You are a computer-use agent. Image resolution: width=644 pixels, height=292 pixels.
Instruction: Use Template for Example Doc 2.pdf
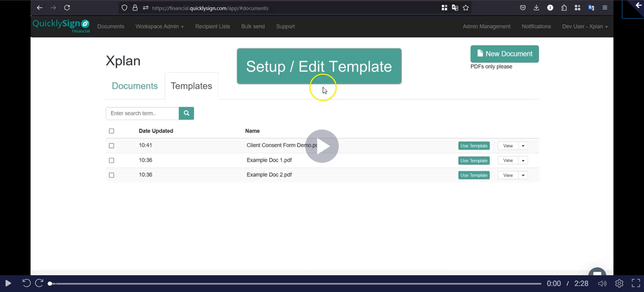(x=474, y=175)
